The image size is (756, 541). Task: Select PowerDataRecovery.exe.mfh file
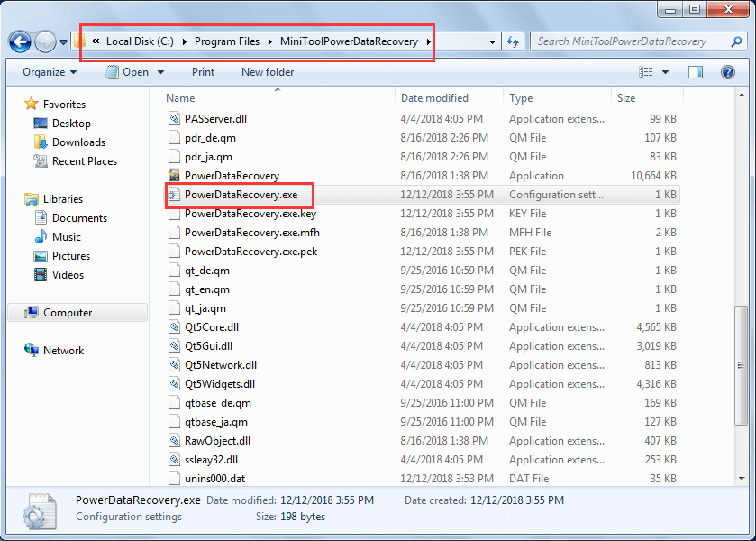click(x=252, y=232)
